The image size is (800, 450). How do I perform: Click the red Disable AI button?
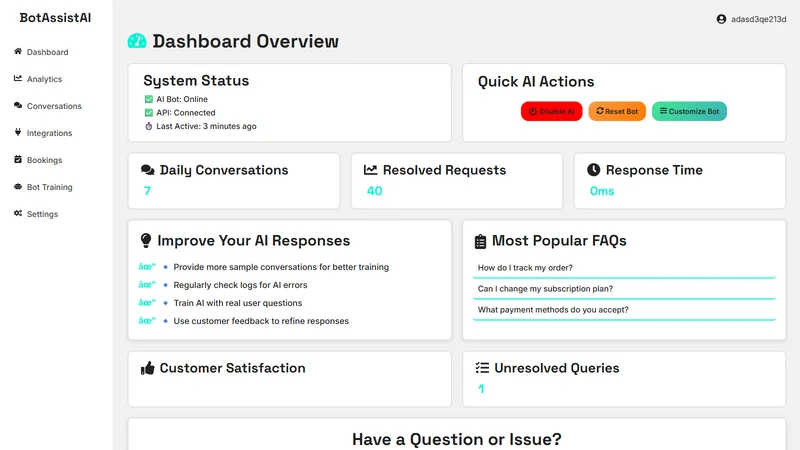552,111
